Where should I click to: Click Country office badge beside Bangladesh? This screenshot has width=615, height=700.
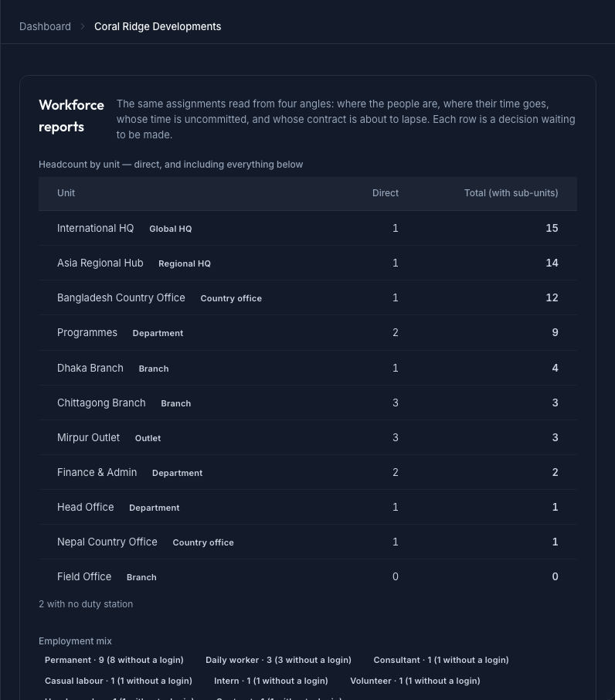click(x=231, y=299)
